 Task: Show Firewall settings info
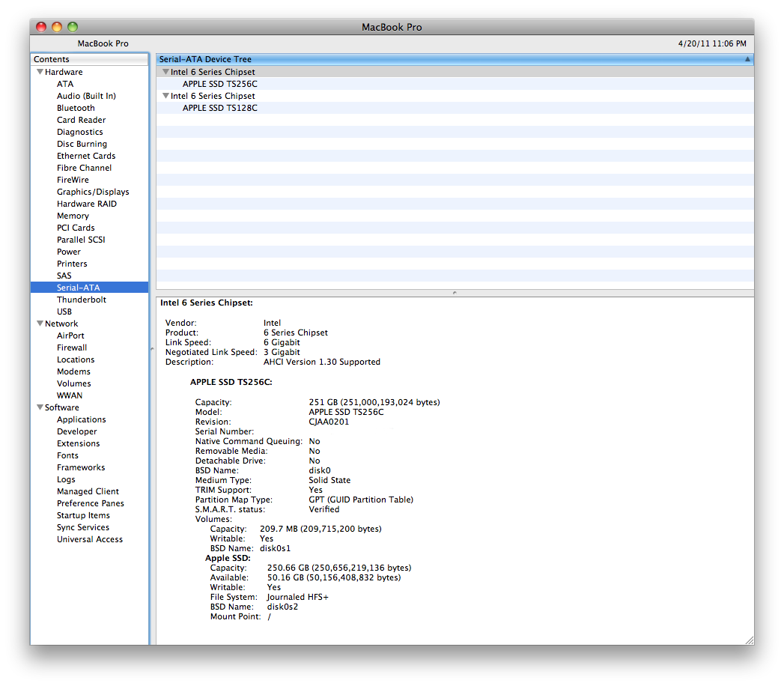[x=71, y=347]
